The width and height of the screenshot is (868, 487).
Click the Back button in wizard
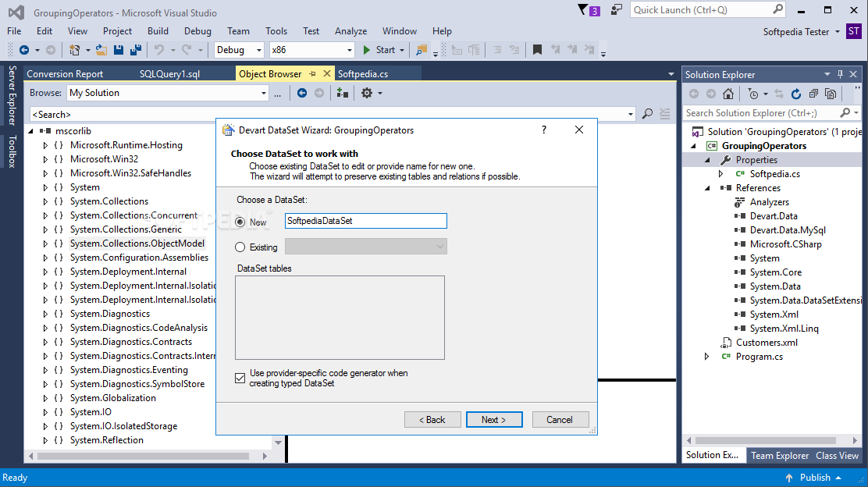[432, 419]
